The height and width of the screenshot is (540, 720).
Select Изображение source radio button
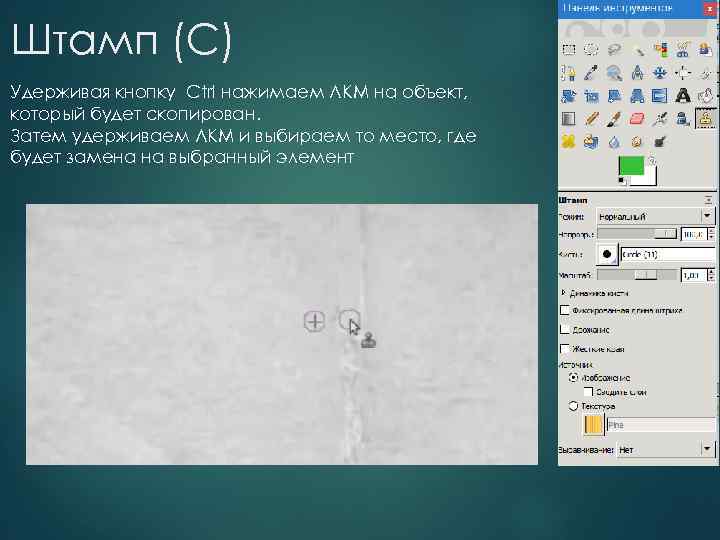pos(573,377)
